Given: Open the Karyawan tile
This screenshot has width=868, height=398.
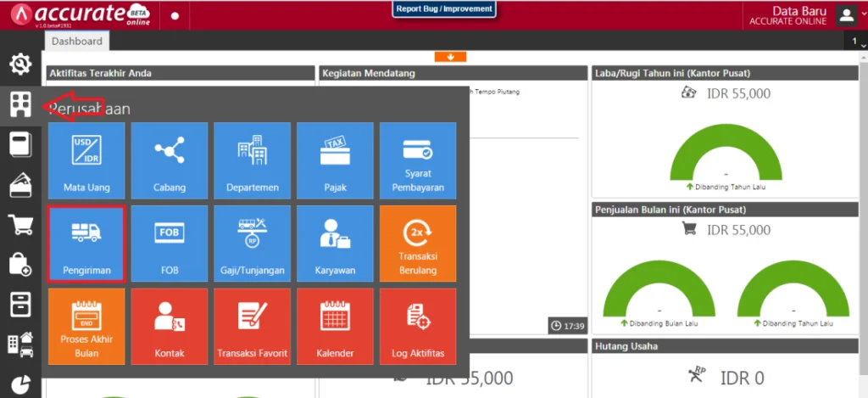Looking at the screenshot, I should point(335,244).
